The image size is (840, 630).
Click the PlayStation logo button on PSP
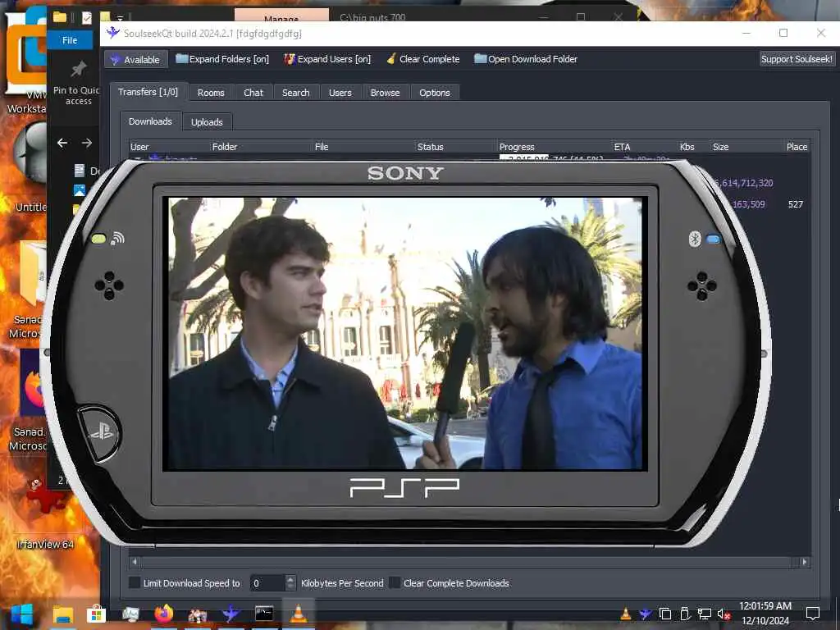100,433
